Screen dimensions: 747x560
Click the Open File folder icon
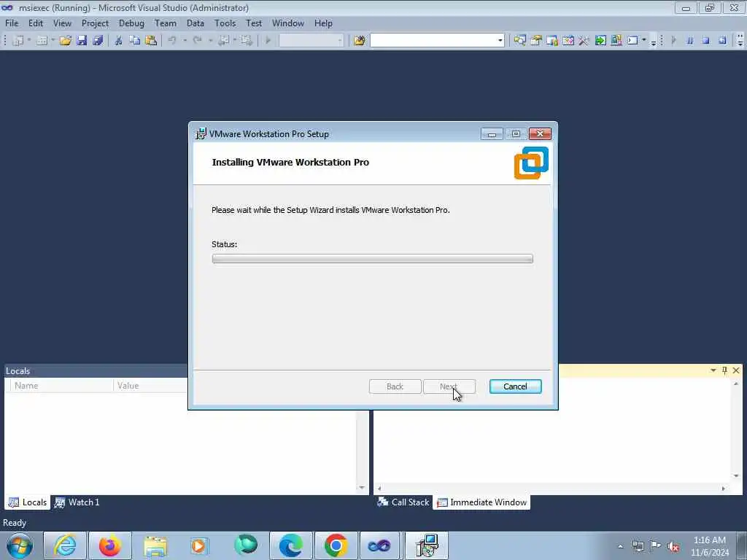[65, 41]
